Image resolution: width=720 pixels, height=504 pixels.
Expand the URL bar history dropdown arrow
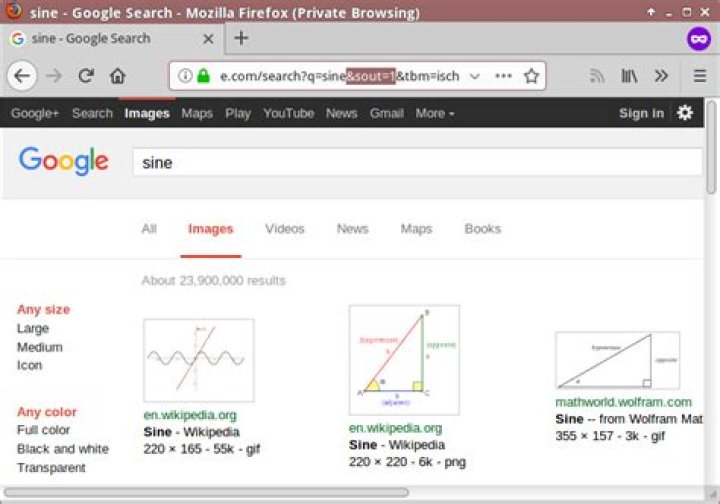(475, 76)
